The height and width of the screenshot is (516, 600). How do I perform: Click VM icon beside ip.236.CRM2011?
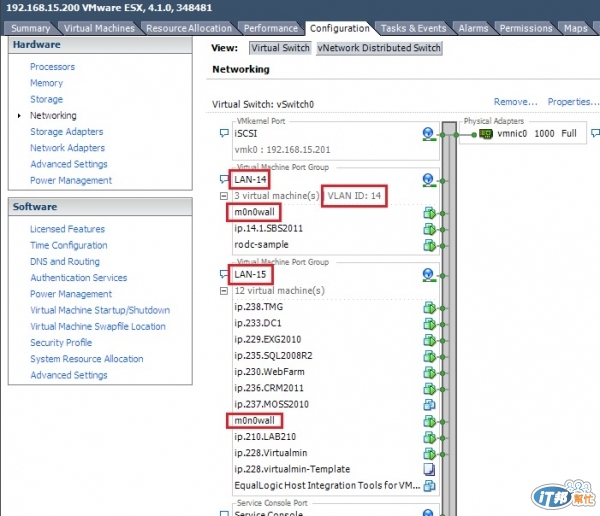click(429, 389)
